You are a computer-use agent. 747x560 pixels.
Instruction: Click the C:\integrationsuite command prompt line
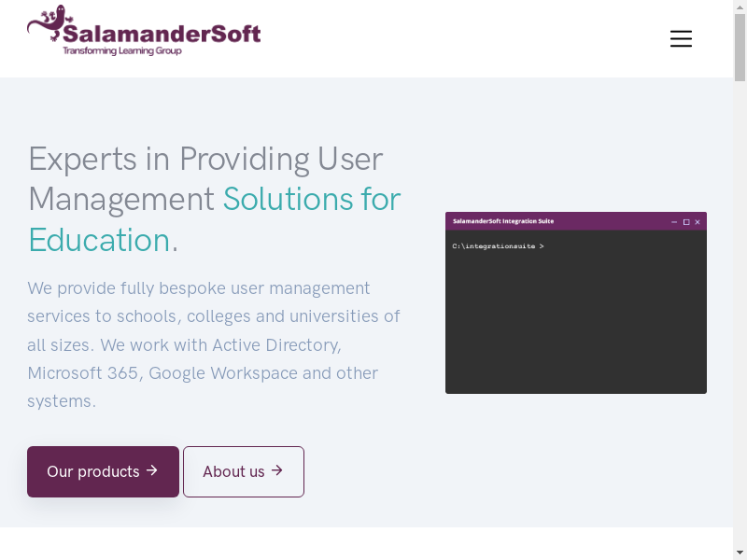[x=498, y=246]
